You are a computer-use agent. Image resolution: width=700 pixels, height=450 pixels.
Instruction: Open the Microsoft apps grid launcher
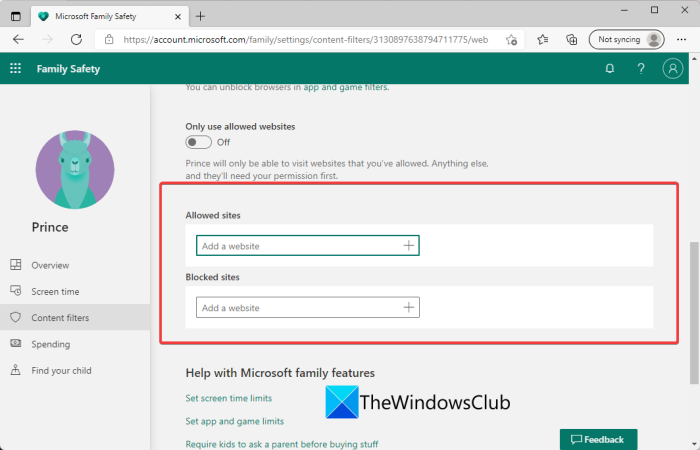pyautogui.click(x=16, y=68)
